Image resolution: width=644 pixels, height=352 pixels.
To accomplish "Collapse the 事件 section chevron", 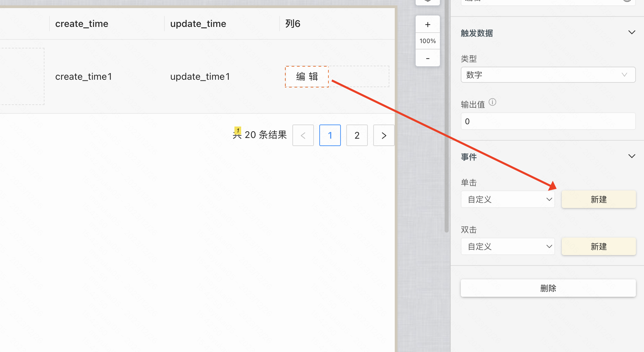I will [x=632, y=156].
